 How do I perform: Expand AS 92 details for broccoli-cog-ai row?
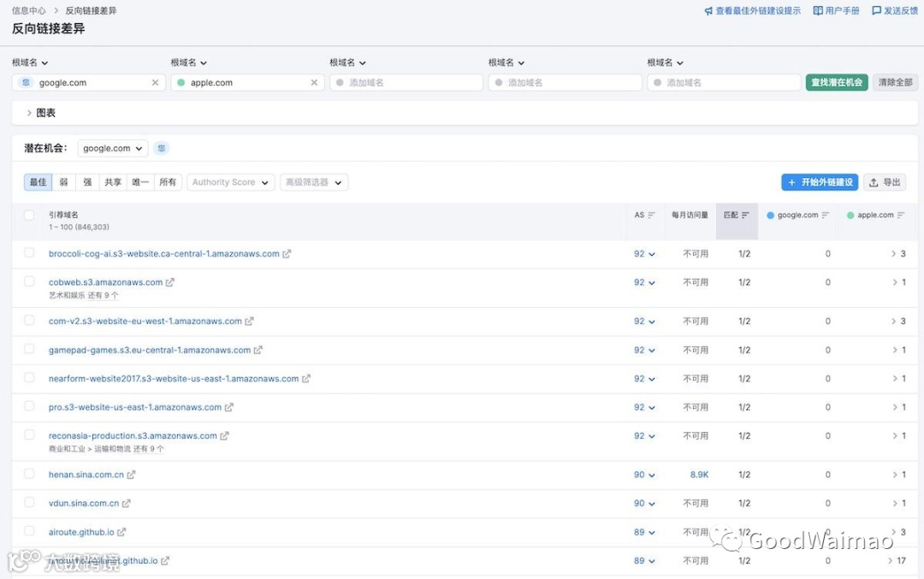coord(644,254)
